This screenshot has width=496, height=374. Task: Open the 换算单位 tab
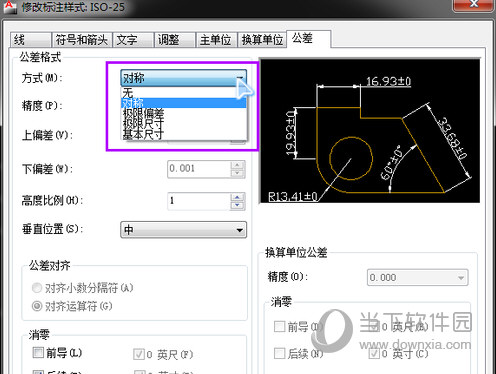tap(262, 40)
